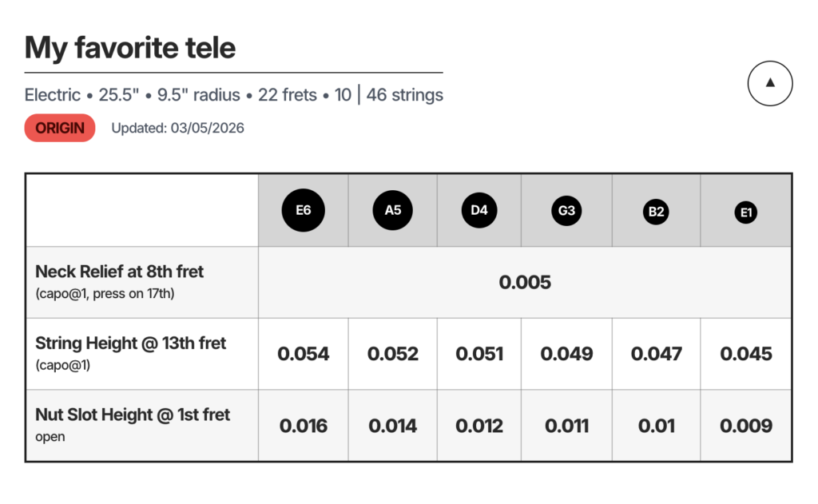Select D4 string height 0.051 cell
Image resolution: width=818 pixels, height=504 pixels.
[479, 354]
